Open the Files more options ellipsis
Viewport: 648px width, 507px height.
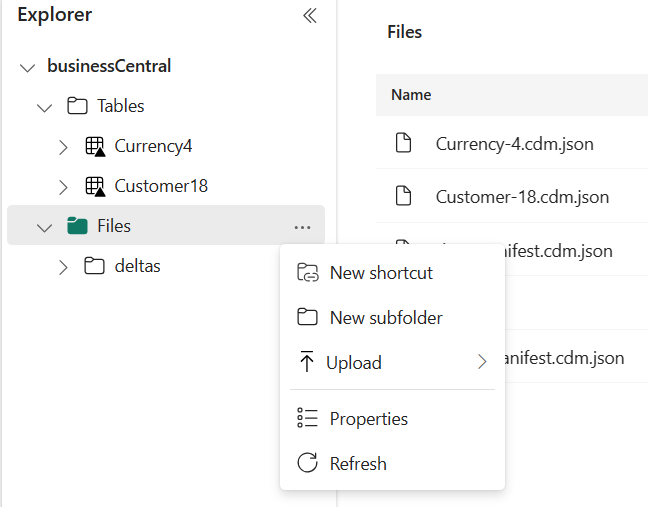click(x=303, y=227)
